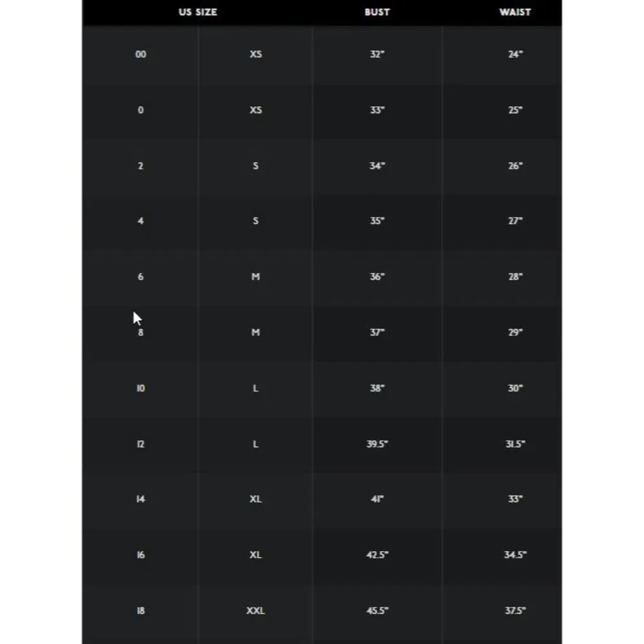This screenshot has width=644, height=644.
Task: Click the US SIZE column header
Action: click(x=198, y=12)
